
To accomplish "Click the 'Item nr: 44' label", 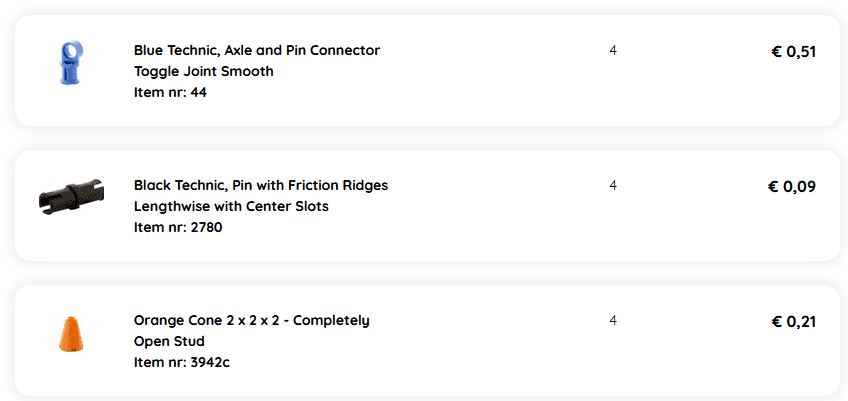I will point(170,92).
